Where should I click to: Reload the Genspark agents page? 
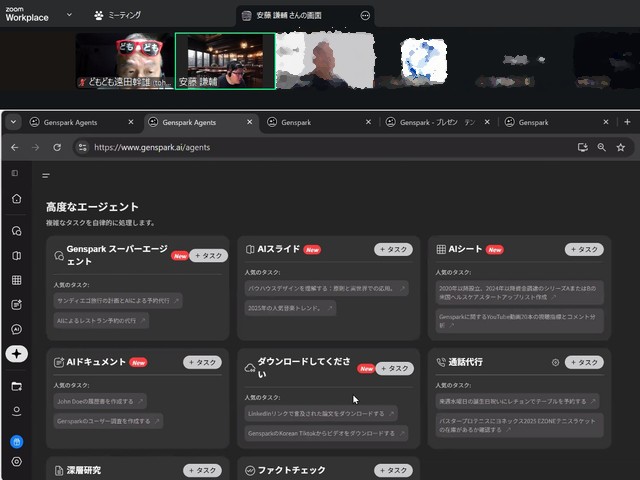point(57,147)
